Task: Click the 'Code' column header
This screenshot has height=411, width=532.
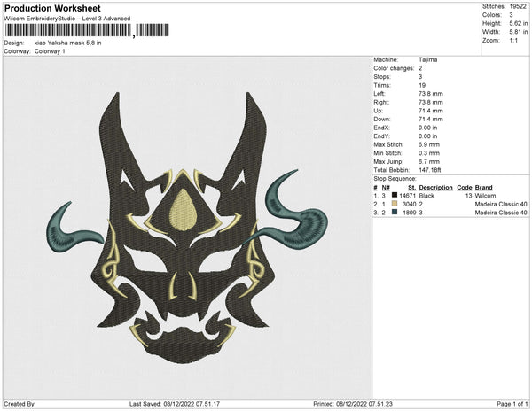Action: tap(465, 188)
